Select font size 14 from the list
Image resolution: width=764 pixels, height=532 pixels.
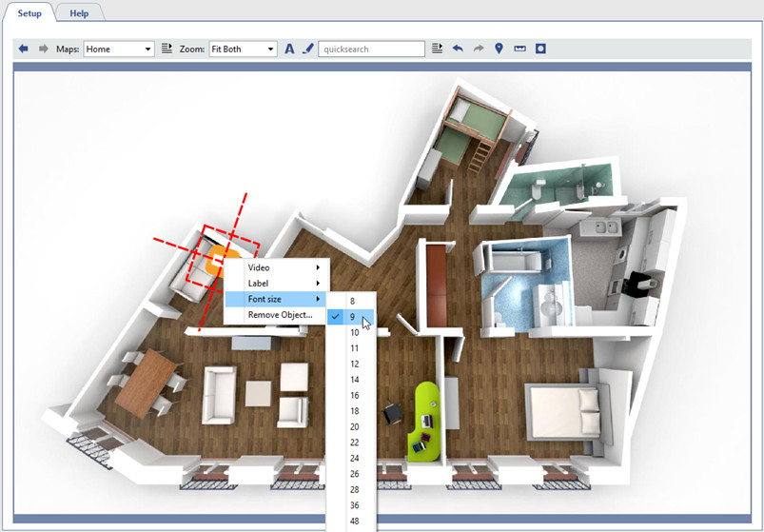pos(354,380)
